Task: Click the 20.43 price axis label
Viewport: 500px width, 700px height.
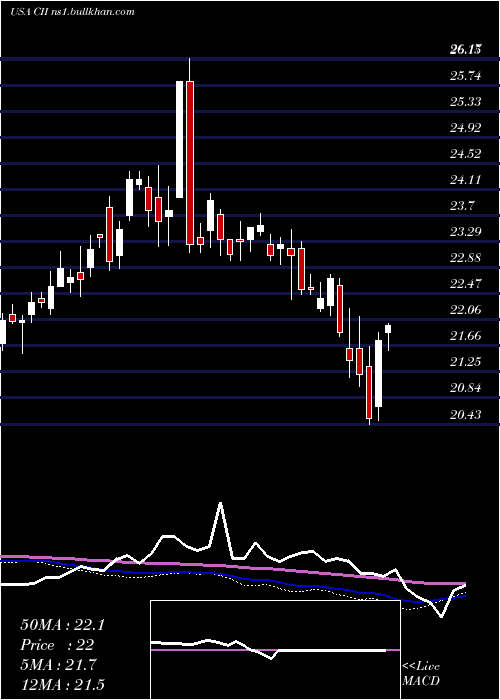Action: (x=466, y=415)
